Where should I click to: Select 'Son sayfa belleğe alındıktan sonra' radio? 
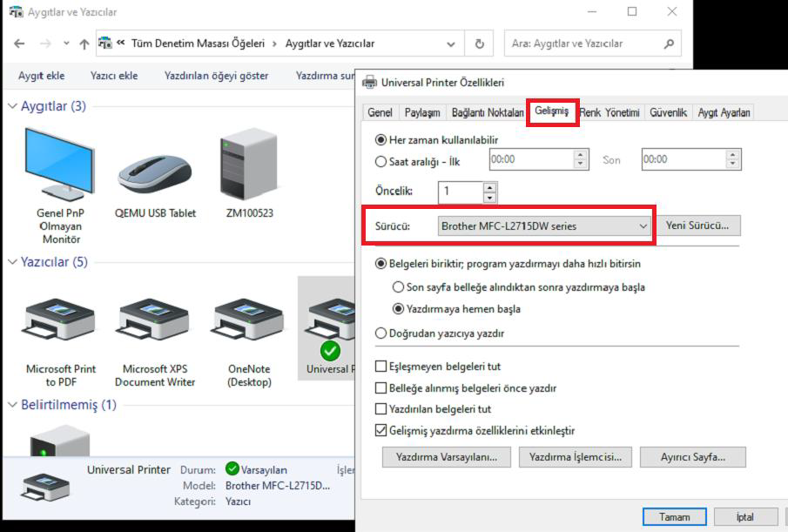point(398,286)
